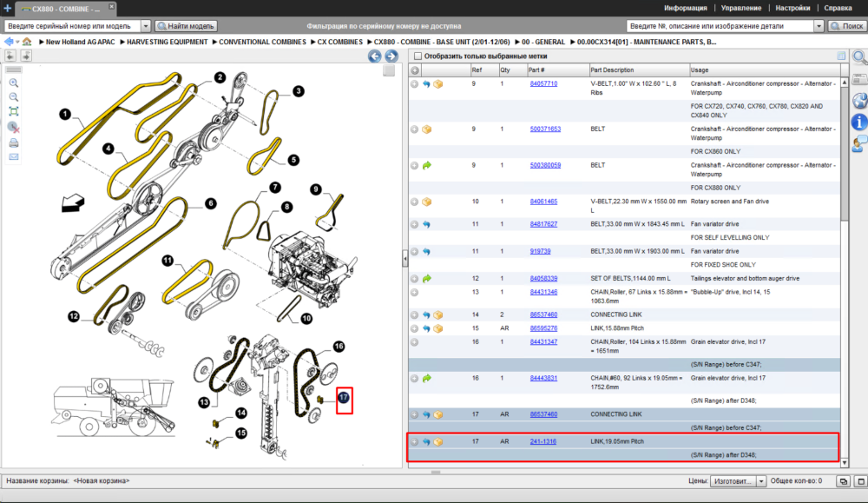Enable show only selected marks checkbox
This screenshot has height=503, width=868.
click(x=418, y=56)
